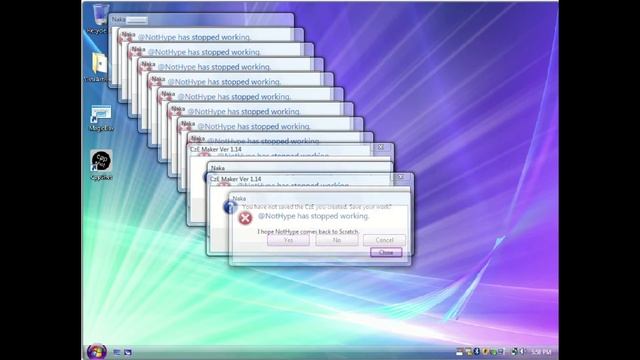Viewport: 640px width, 360px height.
Task: Click the Bluetooth tray icon
Action: coord(476,351)
